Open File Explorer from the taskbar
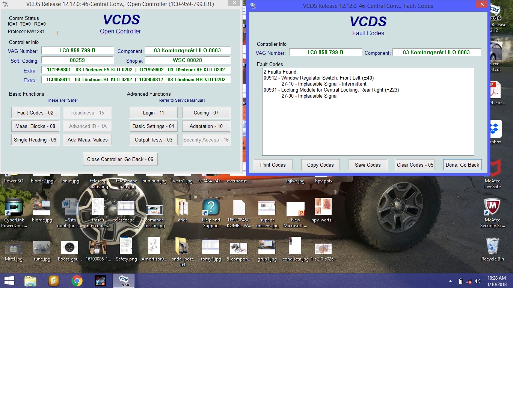 tap(30, 281)
